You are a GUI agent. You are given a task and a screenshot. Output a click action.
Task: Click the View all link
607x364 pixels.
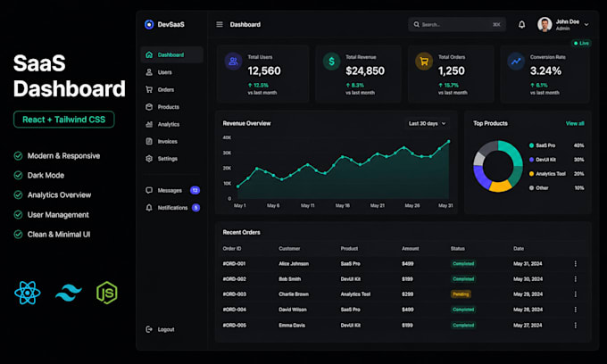click(x=575, y=123)
